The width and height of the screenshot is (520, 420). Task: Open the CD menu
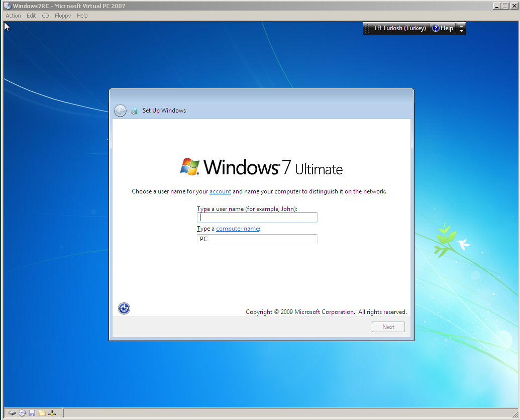(45, 16)
